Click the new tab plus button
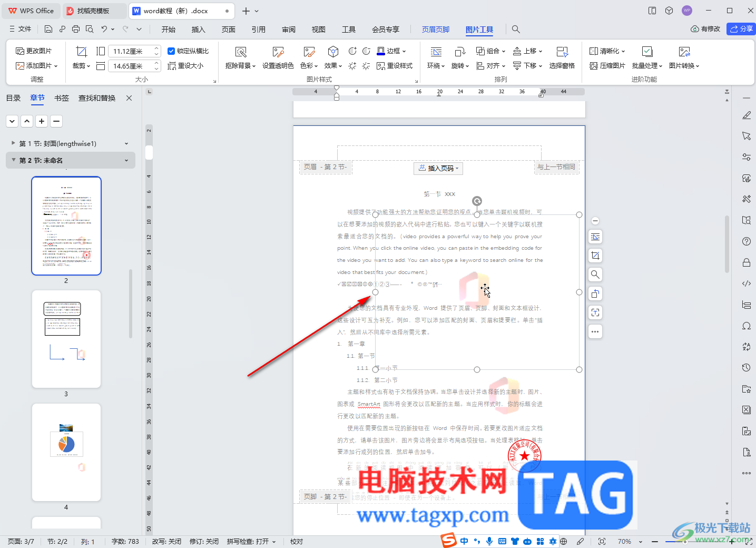 [x=246, y=11]
